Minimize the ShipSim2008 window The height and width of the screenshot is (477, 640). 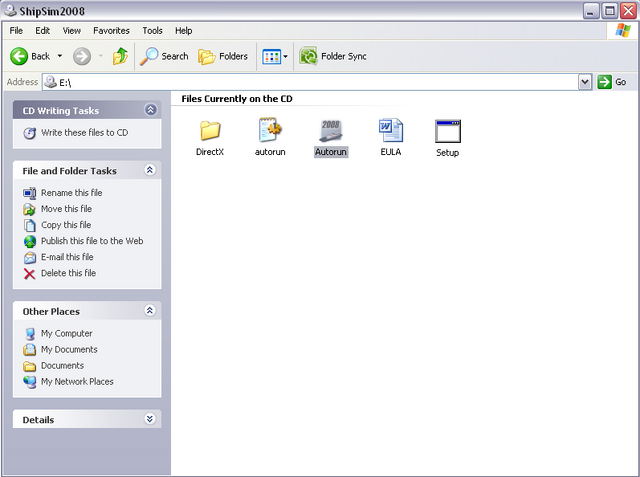(590, 11)
